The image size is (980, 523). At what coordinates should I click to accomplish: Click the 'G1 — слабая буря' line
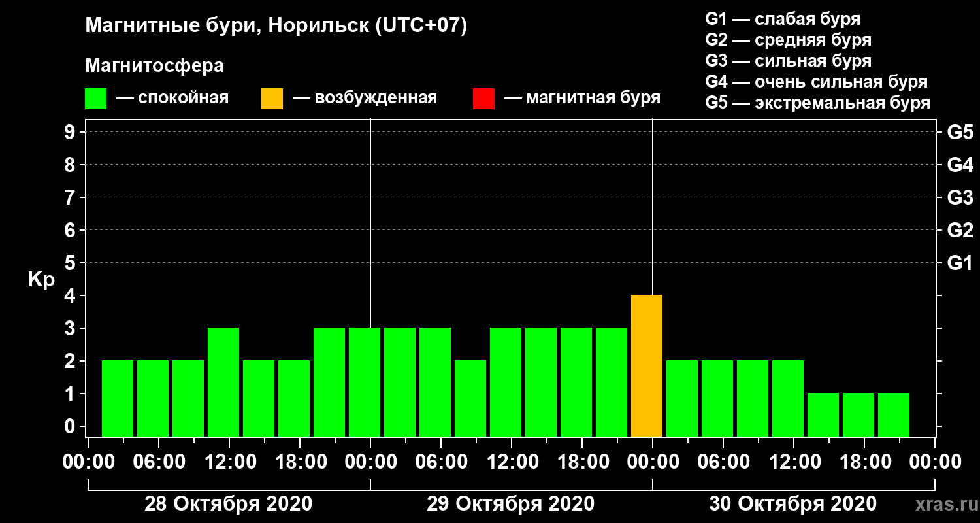[x=783, y=19]
